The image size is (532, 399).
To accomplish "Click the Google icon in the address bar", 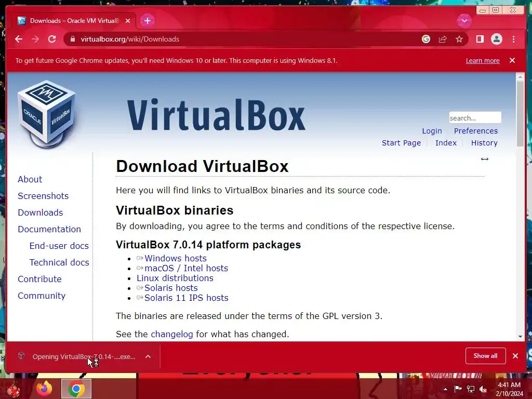I will point(426,39).
